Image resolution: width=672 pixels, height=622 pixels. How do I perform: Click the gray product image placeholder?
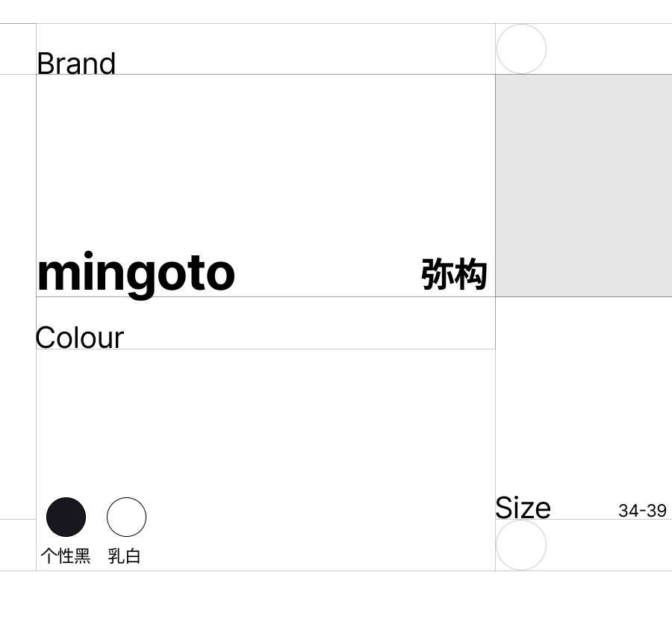click(x=583, y=185)
